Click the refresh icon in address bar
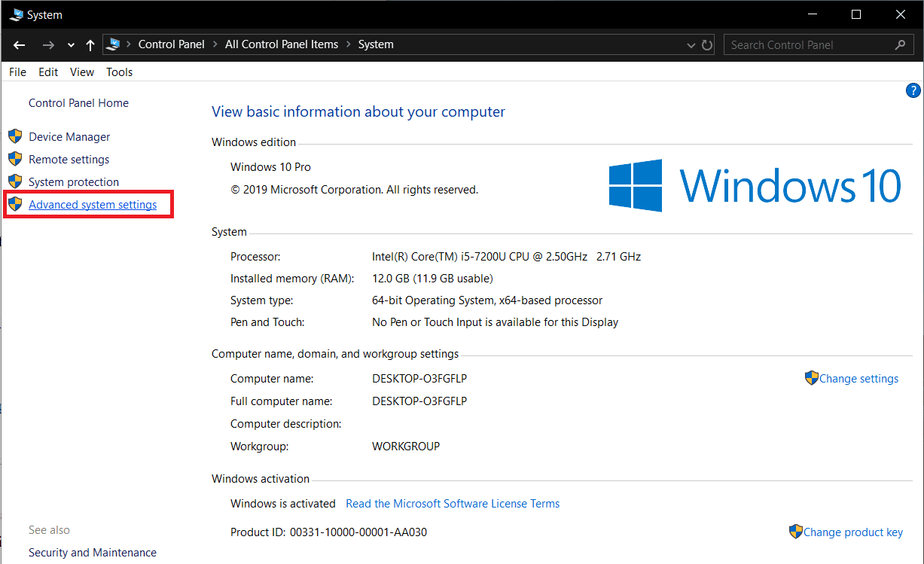This screenshot has width=924, height=564. 707,45
